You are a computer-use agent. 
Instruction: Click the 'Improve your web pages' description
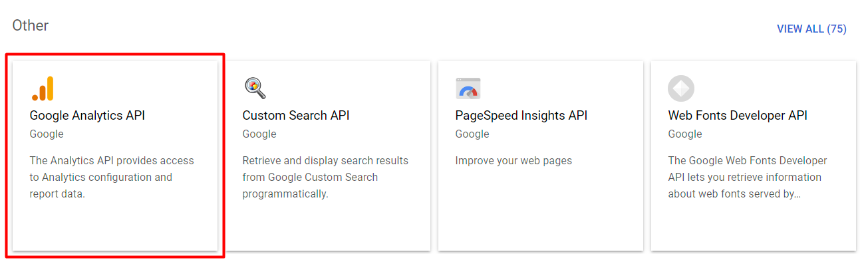[513, 161]
